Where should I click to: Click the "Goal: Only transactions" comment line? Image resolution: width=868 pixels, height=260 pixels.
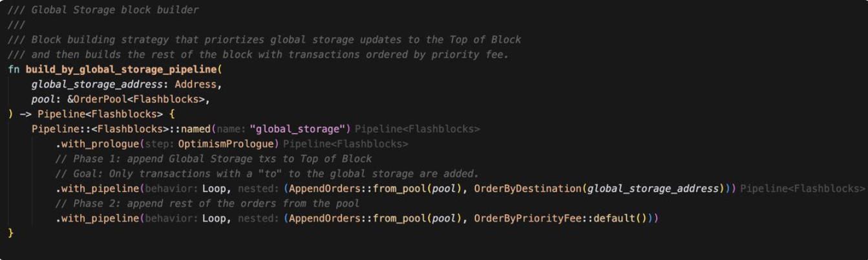tap(266, 173)
